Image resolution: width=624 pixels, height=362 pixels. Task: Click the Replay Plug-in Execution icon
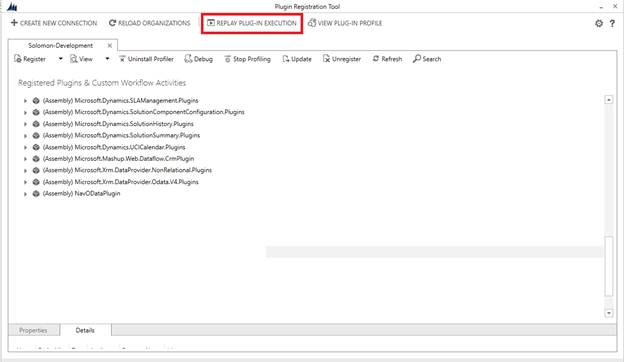click(211, 23)
